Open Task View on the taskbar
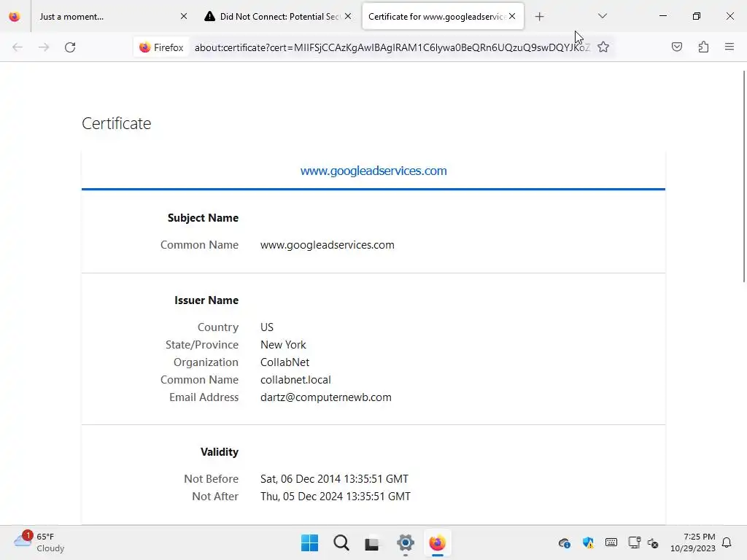The width and height of the screenshot is (747, 560). 372,542
